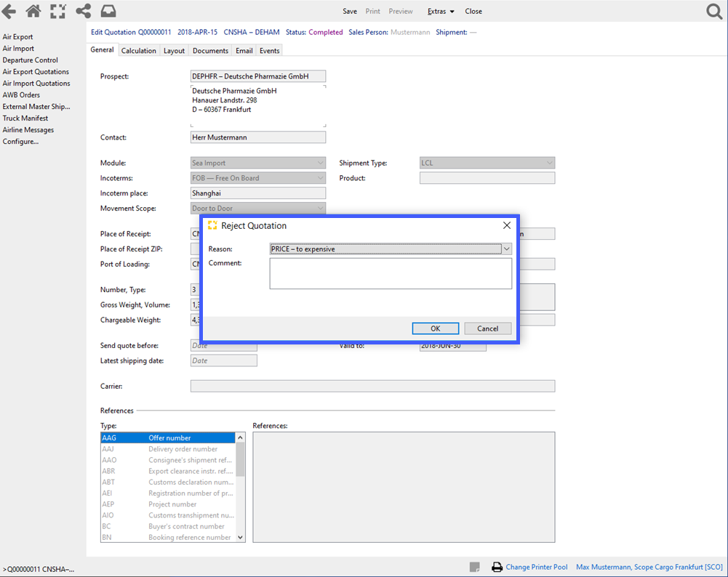Select Air Export Quotations in sidebar
Viewport: 728px width, 577px height.
(x=36, y=72)
